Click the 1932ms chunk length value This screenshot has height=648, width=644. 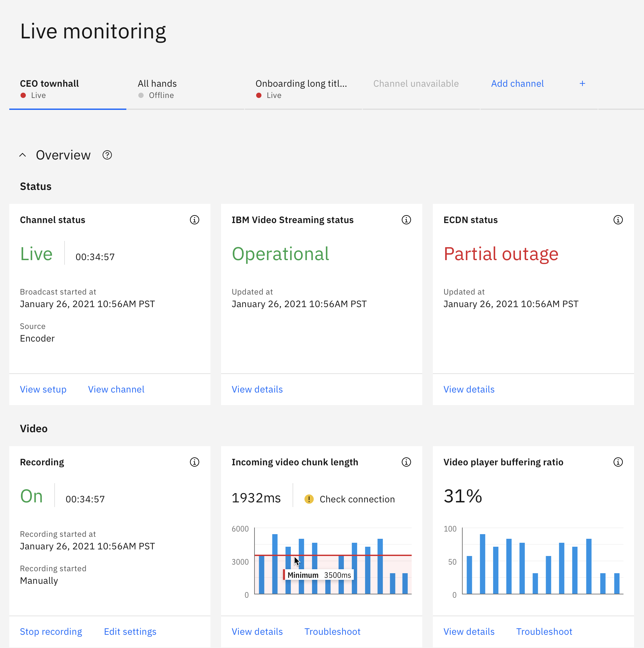tap(256, 498)
